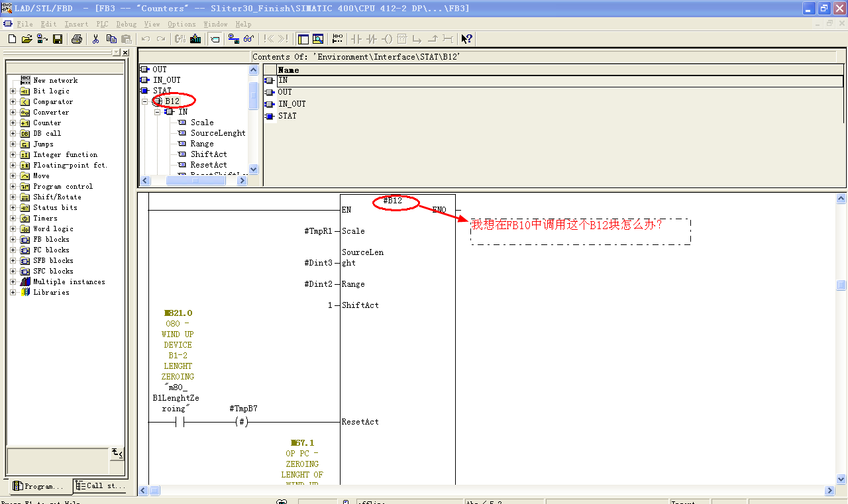
Task: Click the Open folder toolbar icon
Action: point(27,39)
